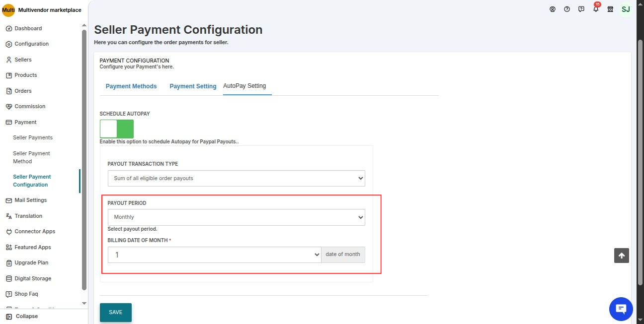Click the notifications bell icon

pyautogui.click(x=596, y=9)
